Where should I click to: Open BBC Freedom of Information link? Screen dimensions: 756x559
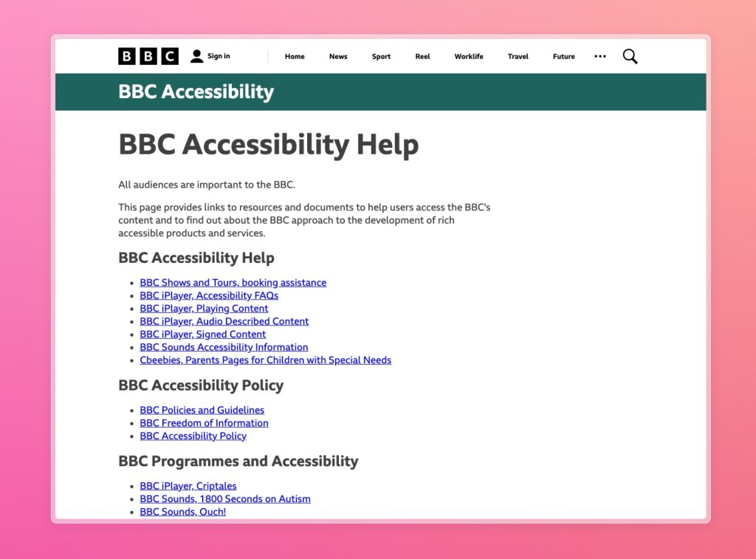(204, 423)
